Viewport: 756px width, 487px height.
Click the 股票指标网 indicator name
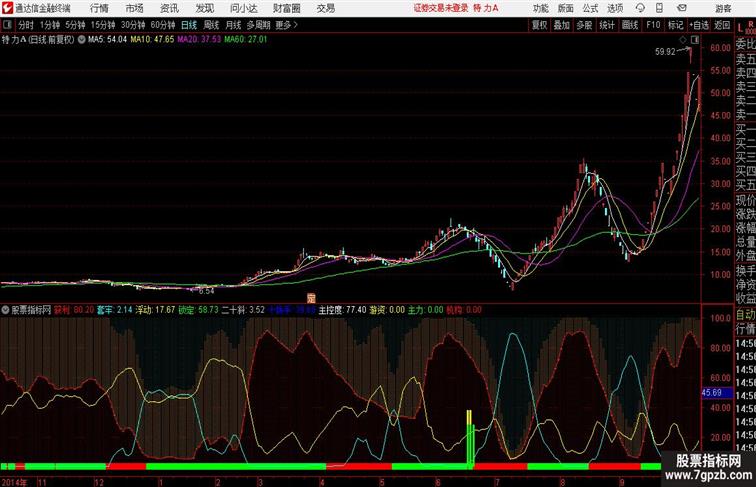[31, 310]
